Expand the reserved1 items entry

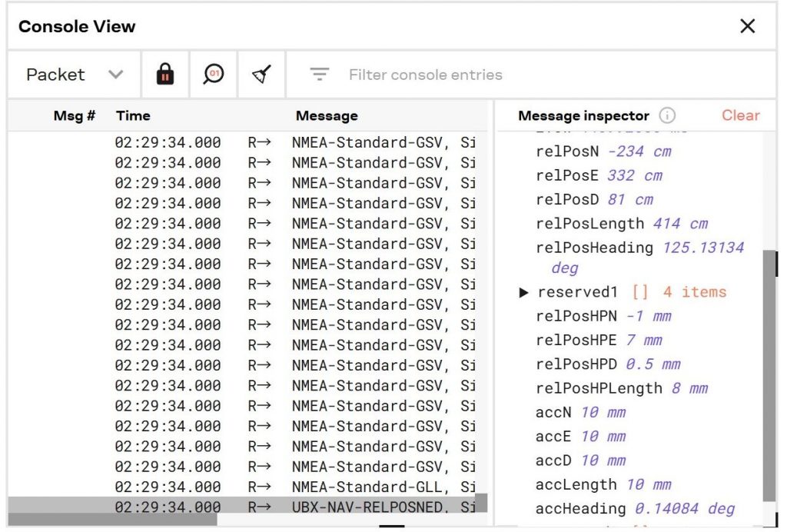coord(523,292)
